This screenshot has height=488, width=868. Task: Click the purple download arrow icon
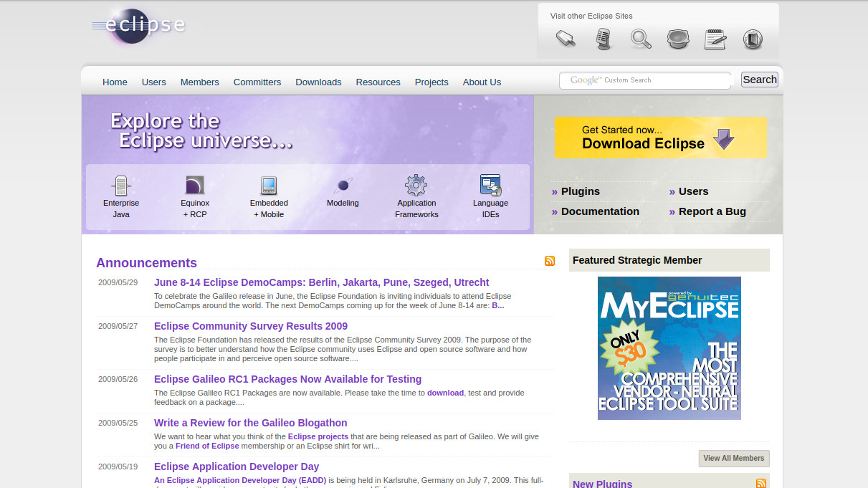coord(724,138)
